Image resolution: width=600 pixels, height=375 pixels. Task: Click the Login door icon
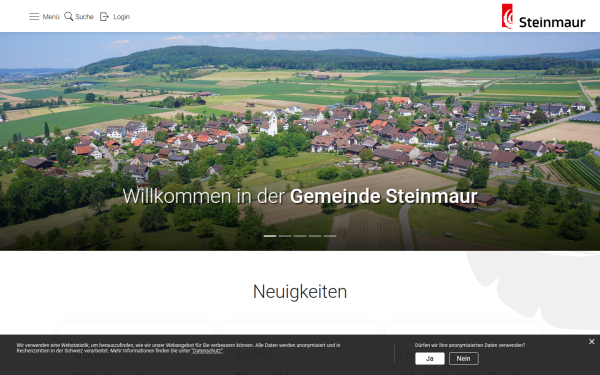(104, 16)
